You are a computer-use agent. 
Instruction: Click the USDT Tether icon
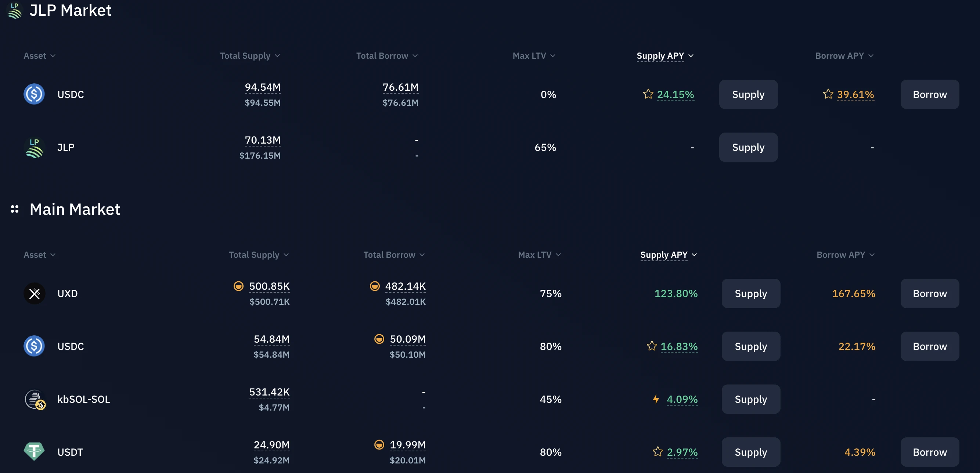click(34, 452)
